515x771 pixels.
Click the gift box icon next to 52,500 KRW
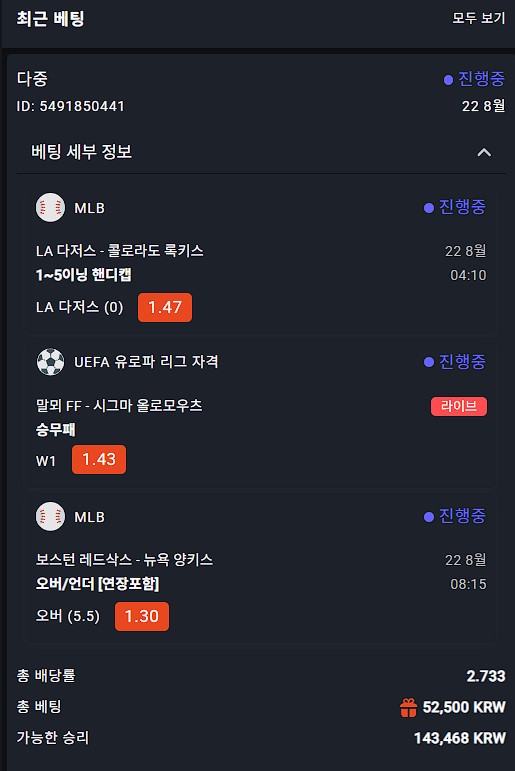(x=408, y=708)
